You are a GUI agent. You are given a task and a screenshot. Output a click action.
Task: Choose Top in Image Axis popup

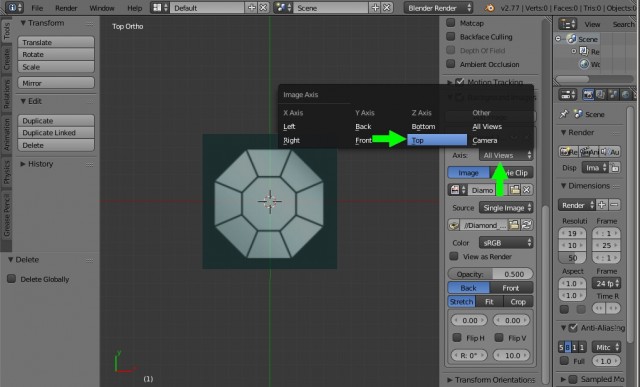(437, 140)
